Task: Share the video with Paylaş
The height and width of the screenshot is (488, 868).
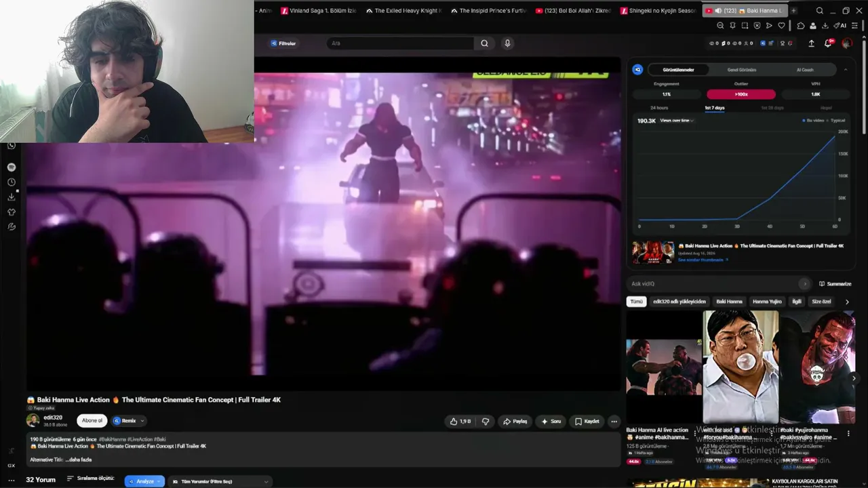Action: 515,422
